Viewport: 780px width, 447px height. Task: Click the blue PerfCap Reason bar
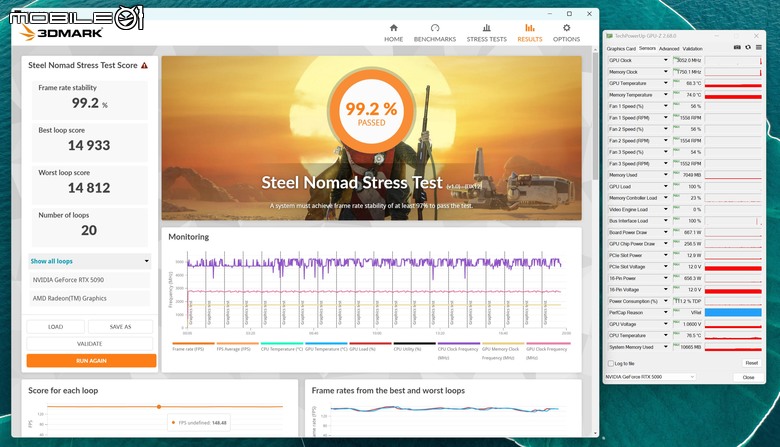coord(733,313)
